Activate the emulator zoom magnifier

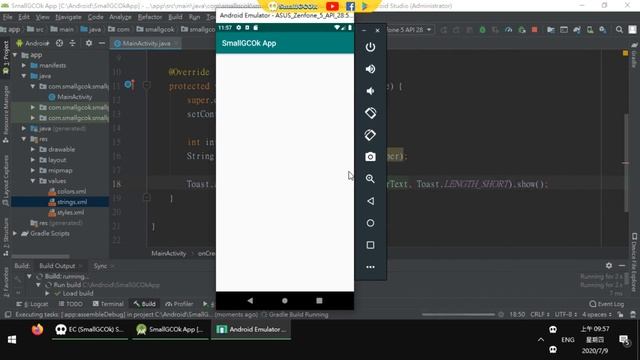tap(370, 179)
